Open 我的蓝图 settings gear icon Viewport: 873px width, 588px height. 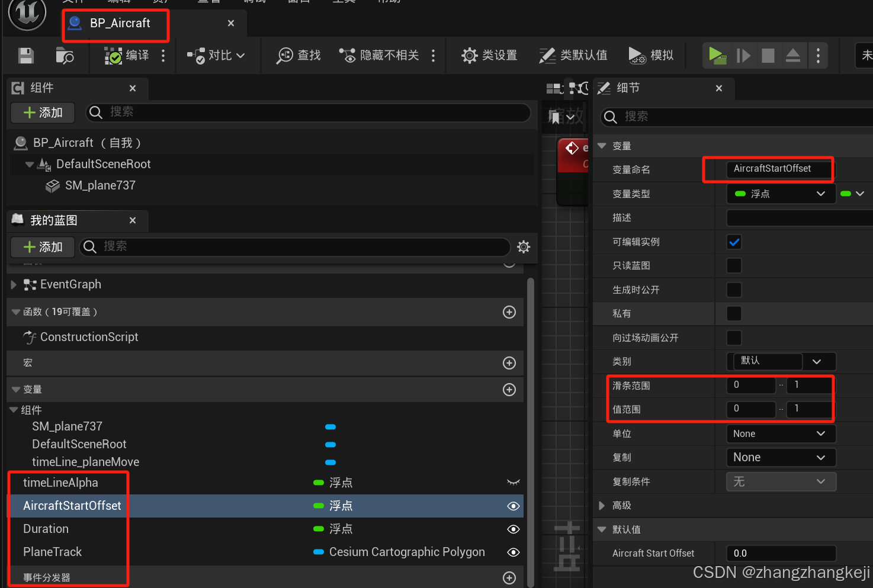[524, 247]
